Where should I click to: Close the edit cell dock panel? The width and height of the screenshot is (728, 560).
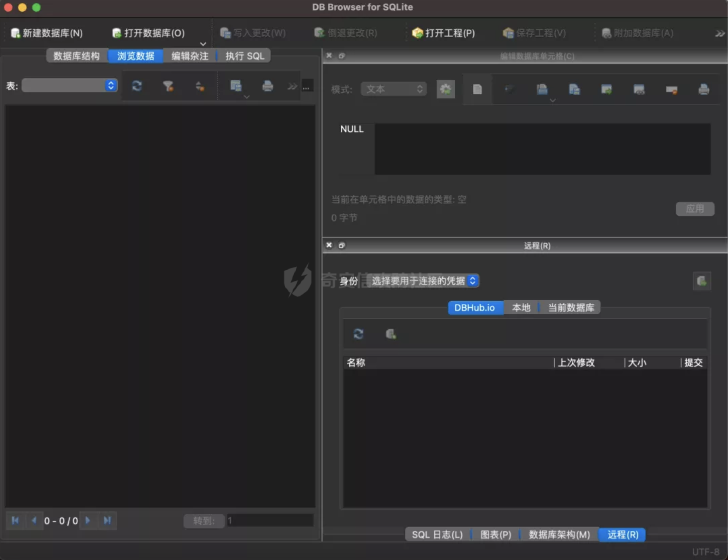pos(329,55)
